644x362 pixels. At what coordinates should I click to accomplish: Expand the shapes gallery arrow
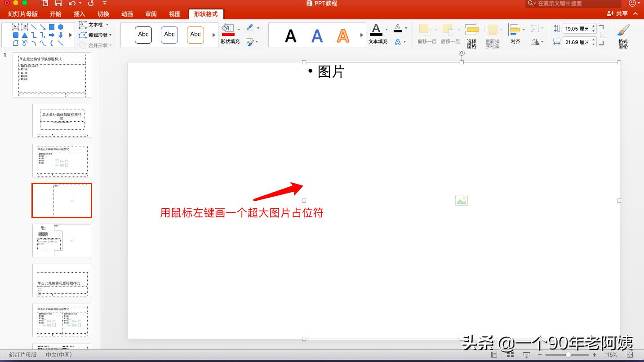click(x=70, y=35)
